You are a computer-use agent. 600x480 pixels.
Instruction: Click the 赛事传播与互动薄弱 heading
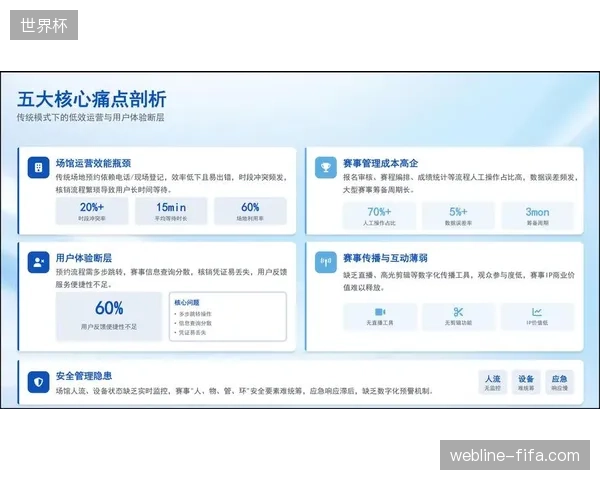click(385, 258)
